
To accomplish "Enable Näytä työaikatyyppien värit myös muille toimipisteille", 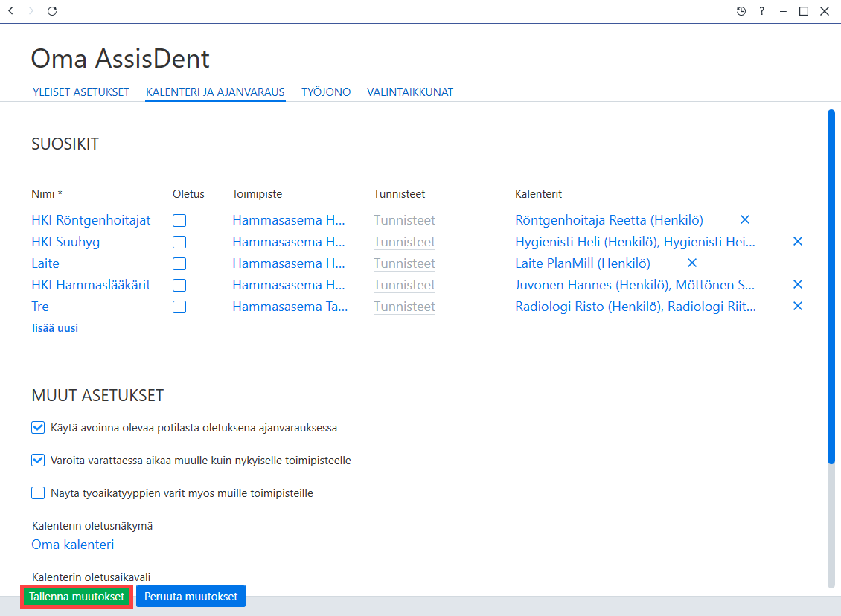I will (37, 493).
